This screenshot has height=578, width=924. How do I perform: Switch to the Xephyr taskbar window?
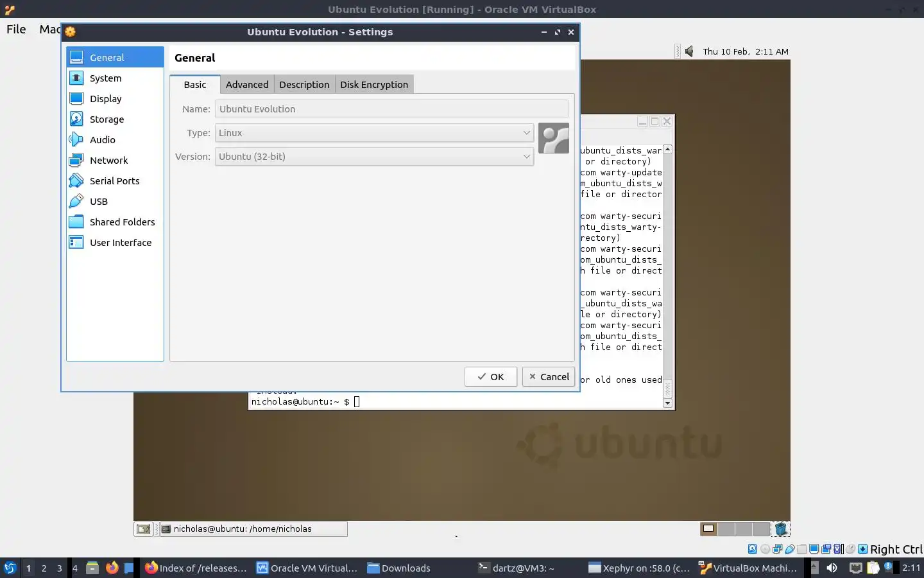(x=640, y=568)
